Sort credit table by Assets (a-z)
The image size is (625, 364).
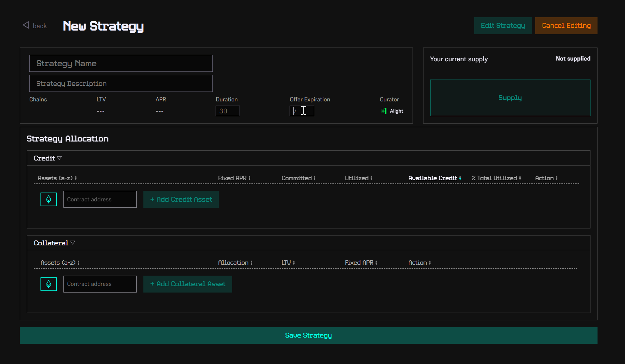point(57,178)
